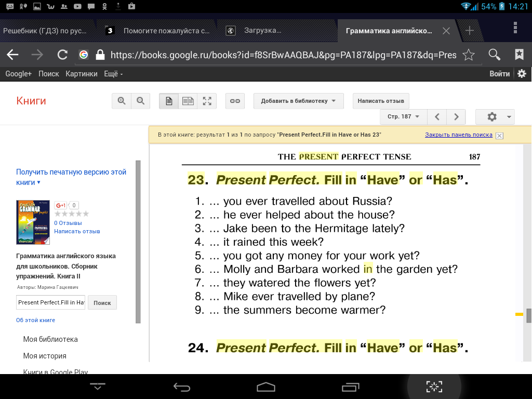Reload the page in the browser

tap(62, 55)
